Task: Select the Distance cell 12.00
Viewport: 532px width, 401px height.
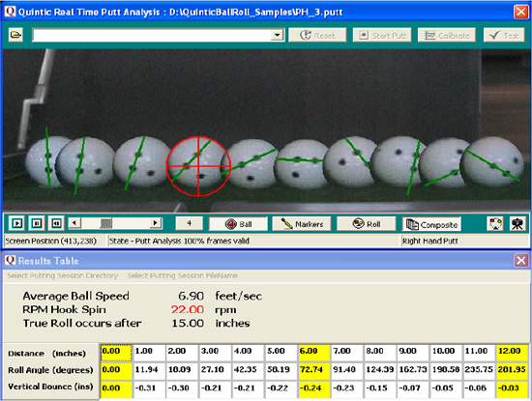Action: 513,353
